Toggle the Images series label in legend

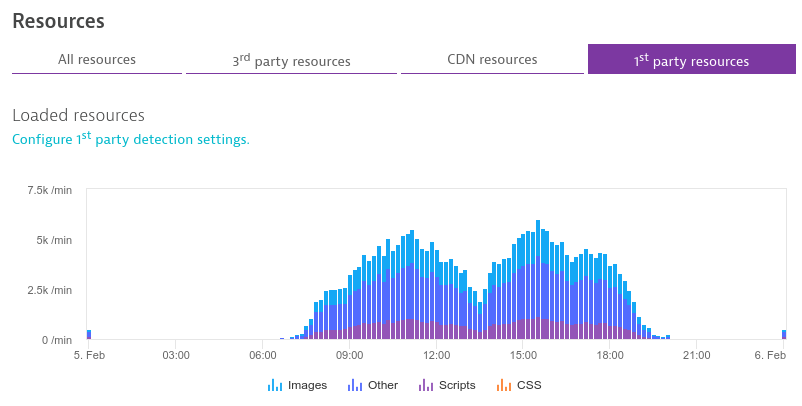(x=307, y=385)
